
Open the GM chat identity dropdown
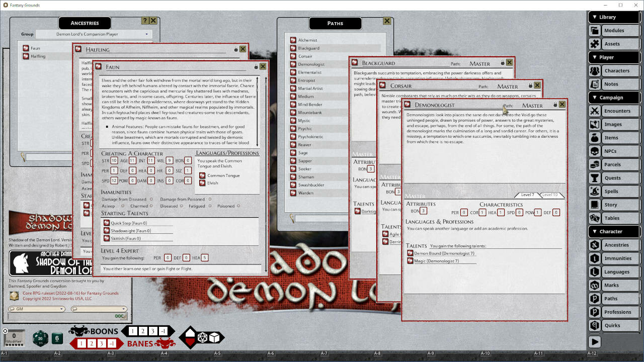pyautogui.click(x=36, y=309)
